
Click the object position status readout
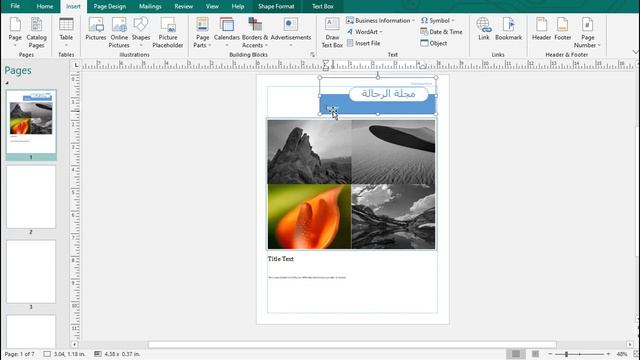pos(65,354)
